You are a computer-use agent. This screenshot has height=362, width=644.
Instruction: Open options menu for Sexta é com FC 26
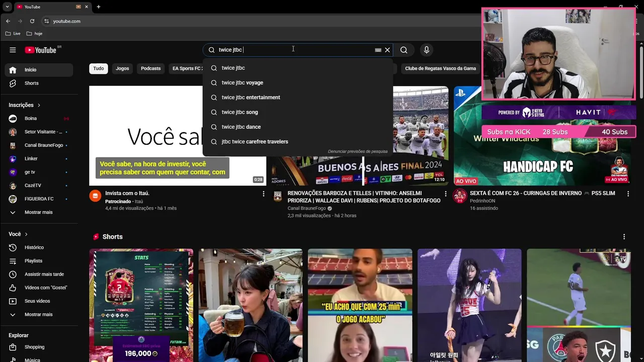[x=628, y=194]
